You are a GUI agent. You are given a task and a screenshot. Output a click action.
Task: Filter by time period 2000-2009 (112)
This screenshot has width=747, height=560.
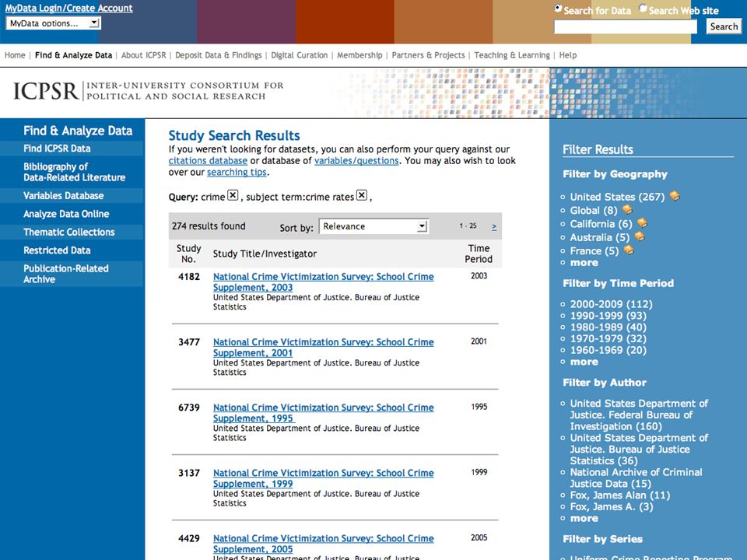612,304
